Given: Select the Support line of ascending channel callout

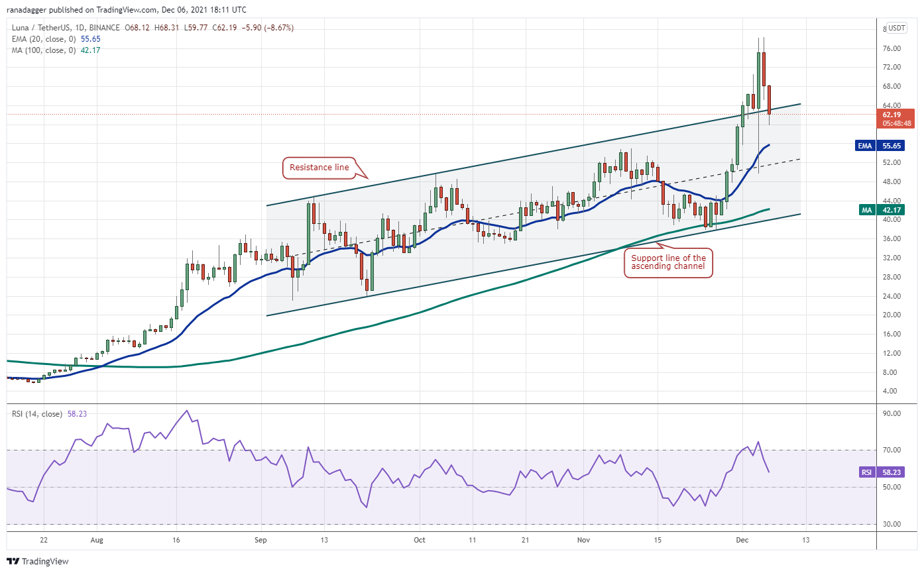Looking at the screenshot, I should point(668,262).
